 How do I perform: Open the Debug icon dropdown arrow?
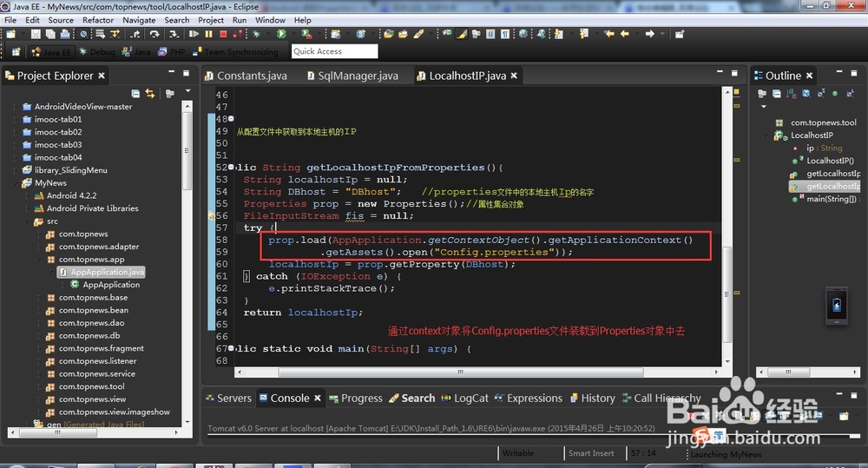tap(266, 35)
